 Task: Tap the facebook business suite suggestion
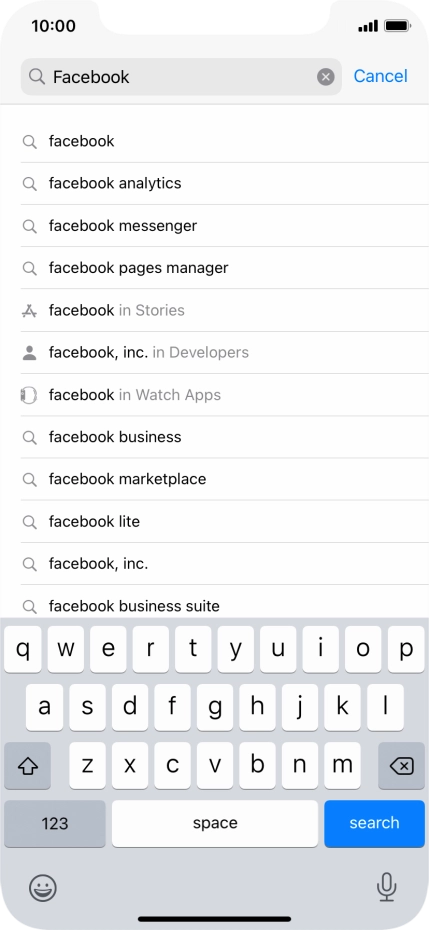pyautogui.click(x=224, y=603)
